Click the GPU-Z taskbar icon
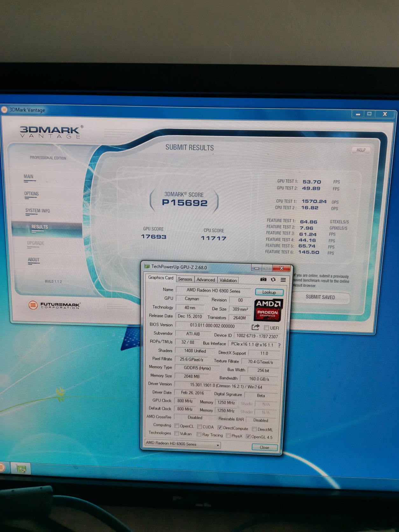 click(x=21, y=469)
